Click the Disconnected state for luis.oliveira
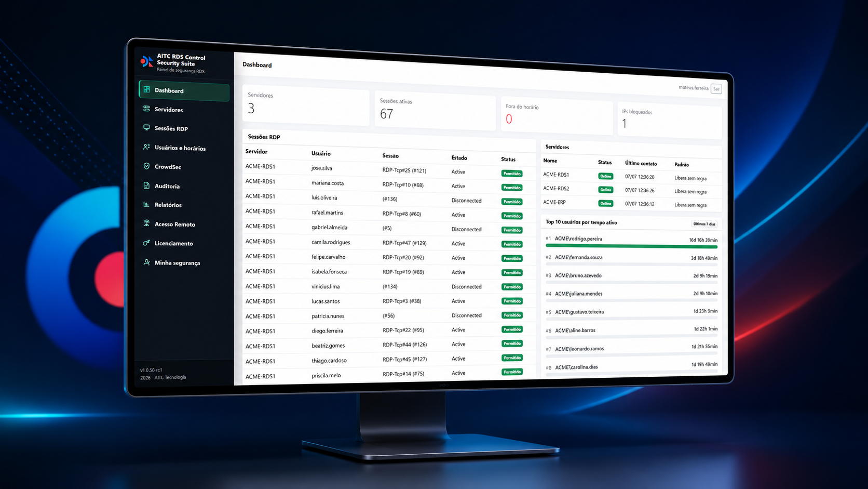The width and height of the screenshot is (868, 489). [x=466, y=201]
